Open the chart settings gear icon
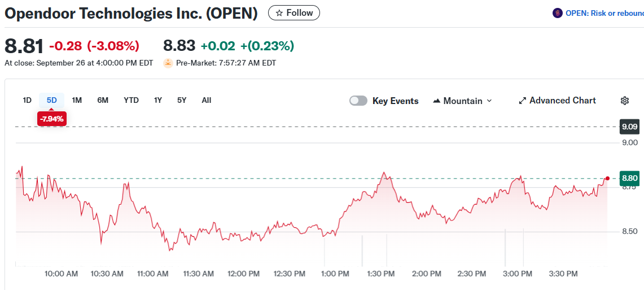Viewport: 644px width, 290px height. pos(625,101)
